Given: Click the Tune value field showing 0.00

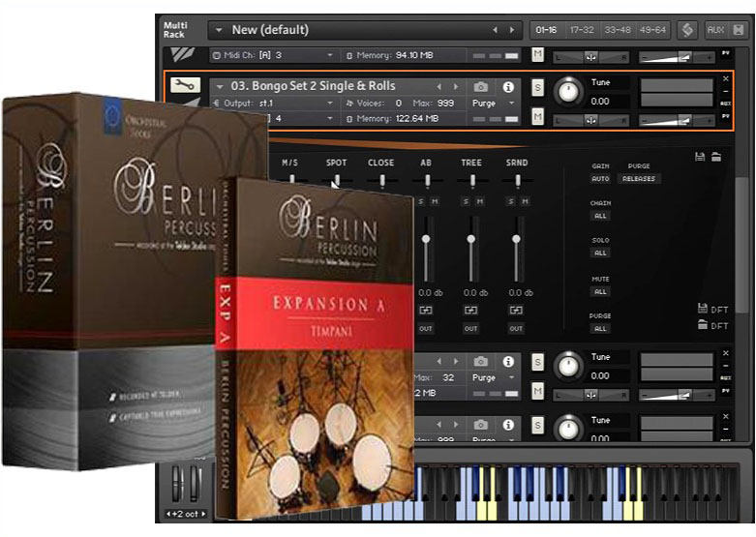Looking at the screenshot, I should [x=600, y=101].
